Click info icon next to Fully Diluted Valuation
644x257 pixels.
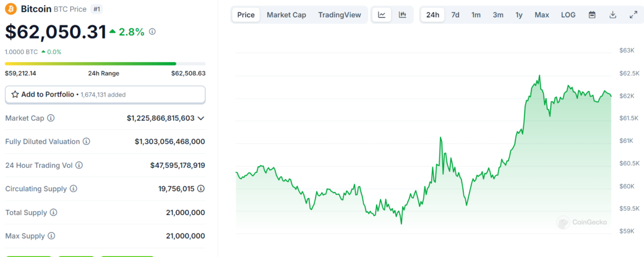click(x=86, y=142)
